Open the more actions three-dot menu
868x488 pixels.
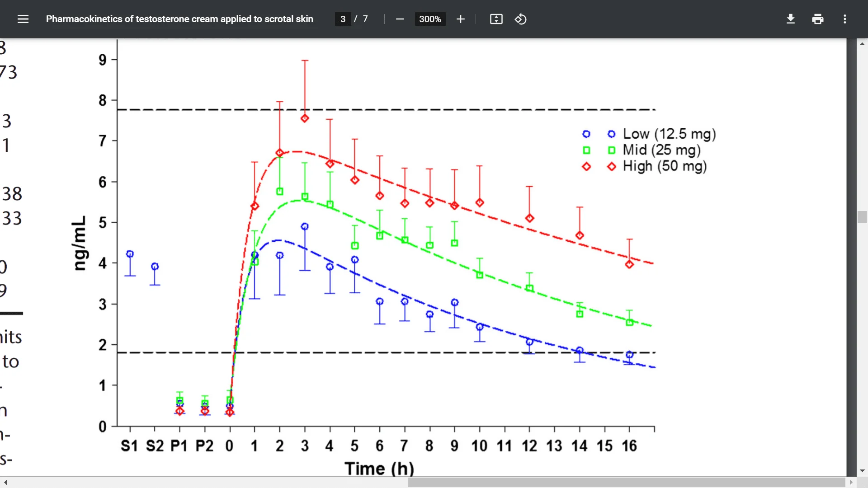(x=844, y=19)
